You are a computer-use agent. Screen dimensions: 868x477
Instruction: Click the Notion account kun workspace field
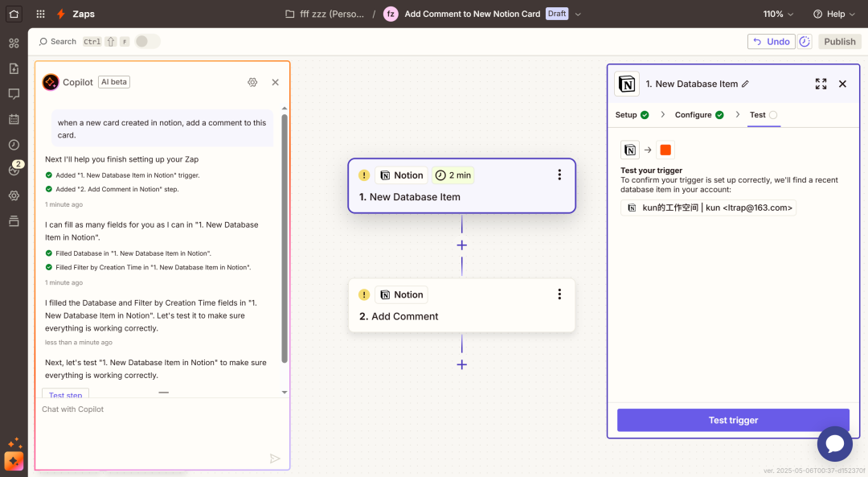point(708,208)
